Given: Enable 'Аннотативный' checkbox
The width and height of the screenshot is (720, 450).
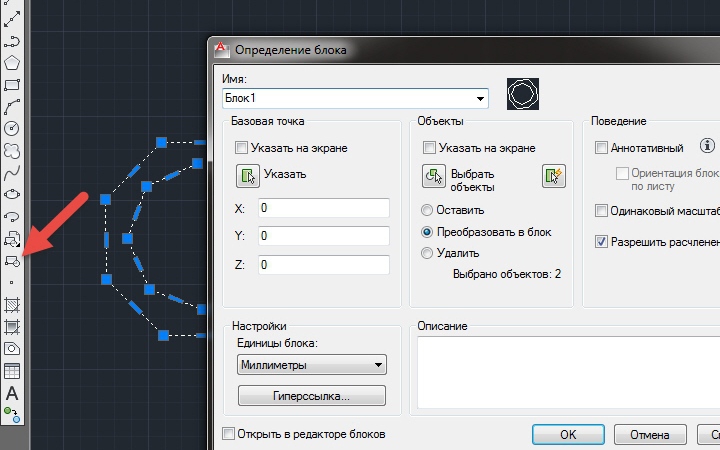Looking at the screenshot, I should tap(601, 148).
